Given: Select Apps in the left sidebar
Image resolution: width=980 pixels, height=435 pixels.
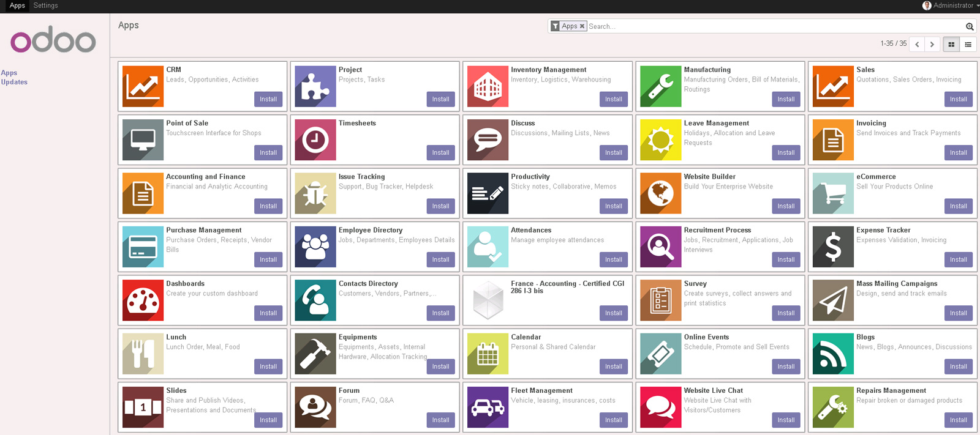Looking at the screenshot, I should coord(9,73).
